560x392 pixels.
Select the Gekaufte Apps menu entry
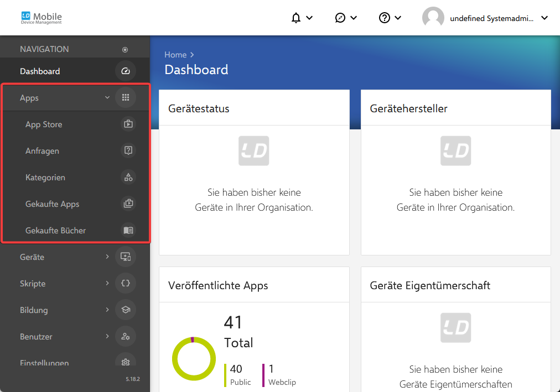pos(76,203)
